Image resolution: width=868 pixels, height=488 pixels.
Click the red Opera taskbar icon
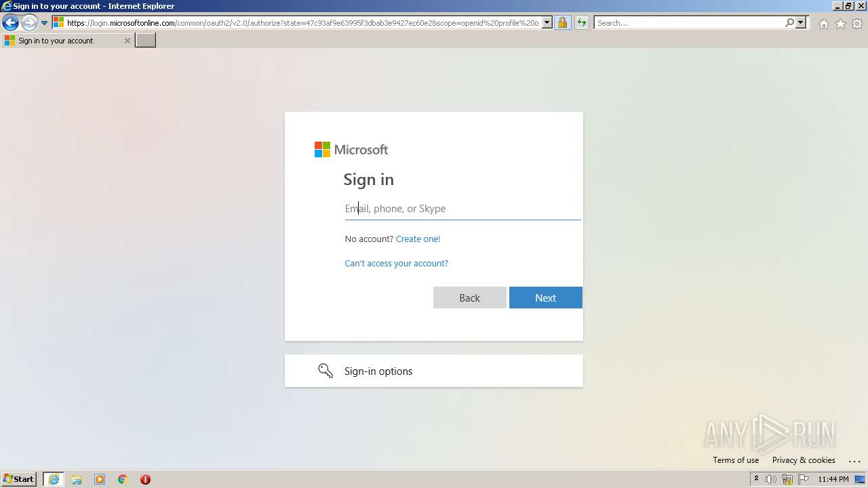coord(145,479)
